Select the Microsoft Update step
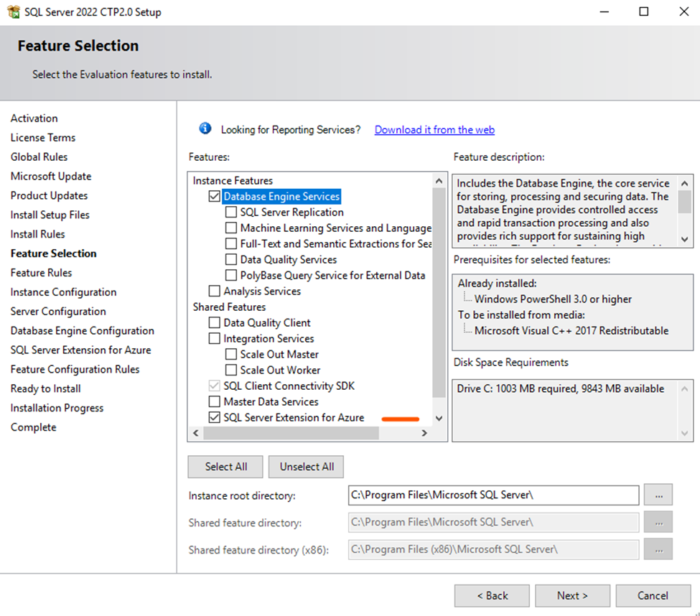The image size is (700, 616). [51, 177]
